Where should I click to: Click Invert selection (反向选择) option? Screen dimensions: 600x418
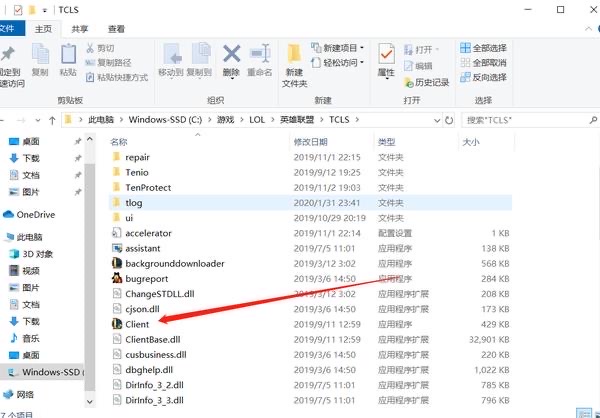click(482, 77)
